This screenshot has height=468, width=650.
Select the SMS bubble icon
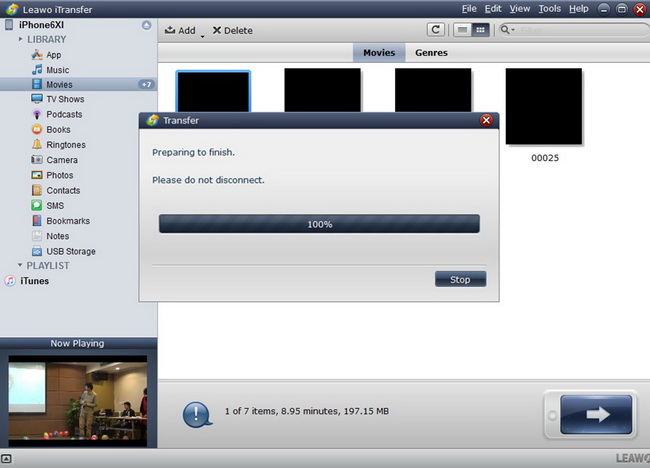pyautogui.click(x=37, y=205)
